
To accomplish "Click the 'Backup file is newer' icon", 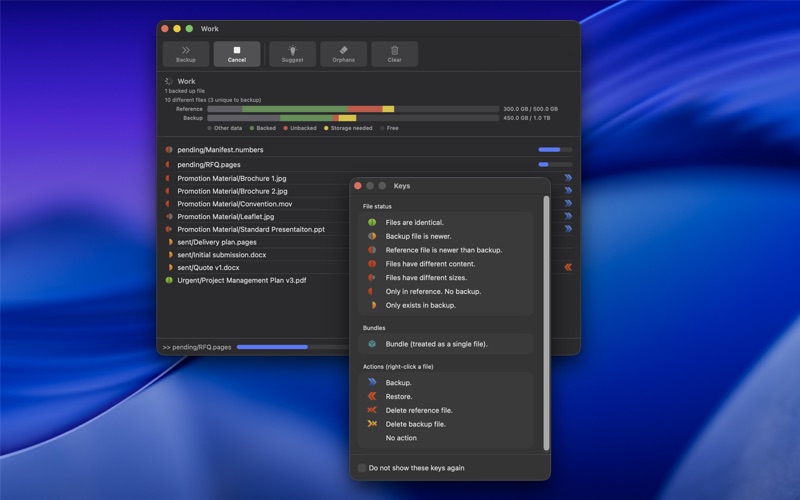I will click(372, 236).
